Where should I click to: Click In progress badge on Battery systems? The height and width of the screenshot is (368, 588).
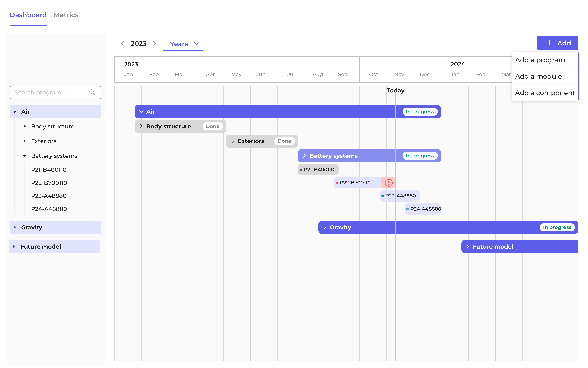click(x=420, y=156)
